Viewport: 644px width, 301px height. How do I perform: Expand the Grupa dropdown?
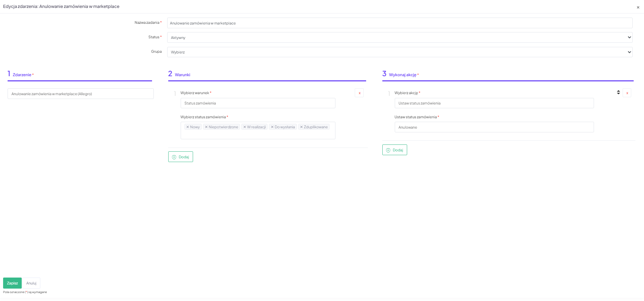click(400, 52)
